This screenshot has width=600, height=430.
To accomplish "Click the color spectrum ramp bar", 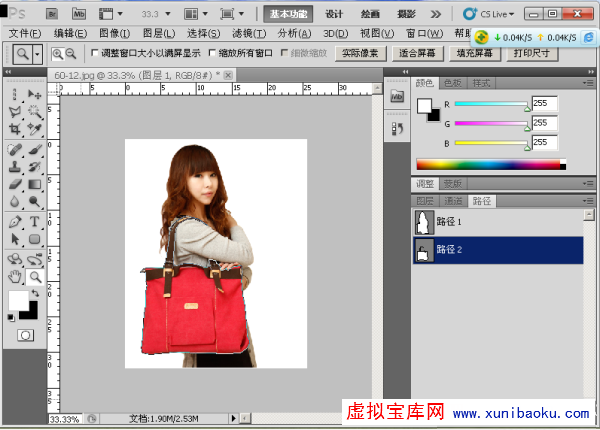I will click(490, 165).
